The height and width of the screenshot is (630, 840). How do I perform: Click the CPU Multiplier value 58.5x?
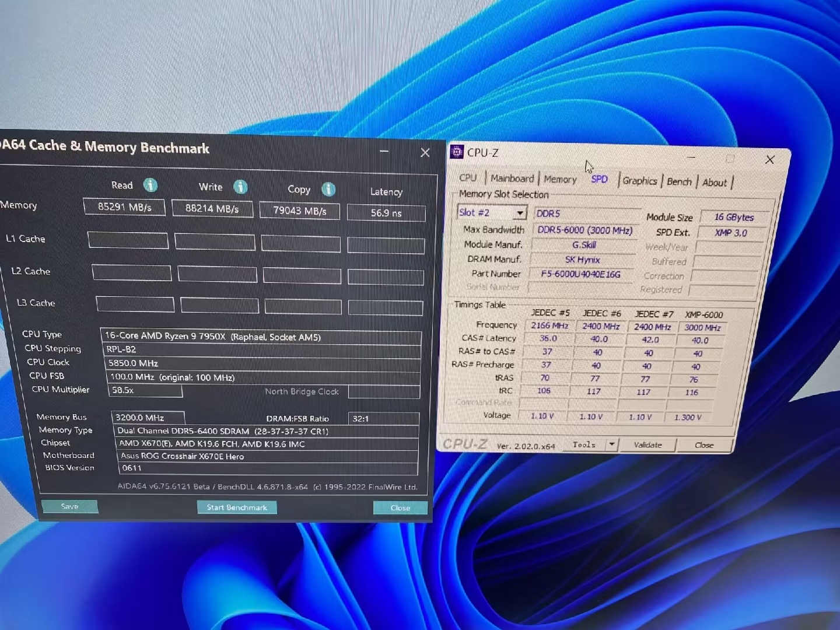click(x=146, y=390)
